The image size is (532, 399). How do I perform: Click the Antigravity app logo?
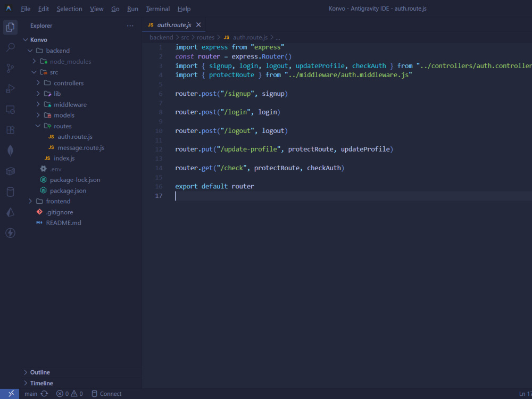(9, 9)
